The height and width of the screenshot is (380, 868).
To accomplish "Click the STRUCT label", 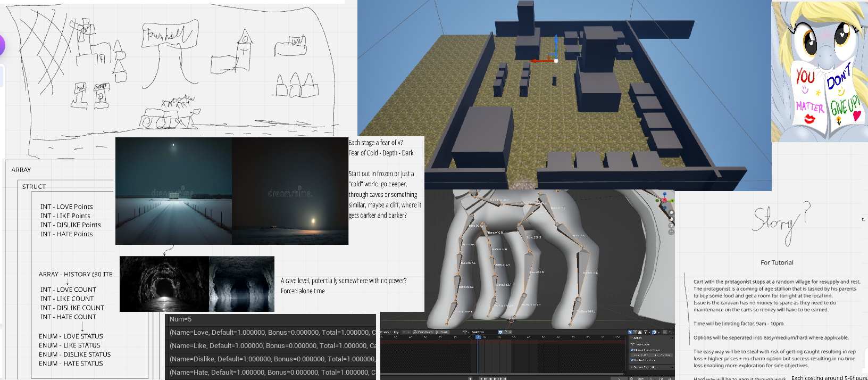I will point(34,187).
